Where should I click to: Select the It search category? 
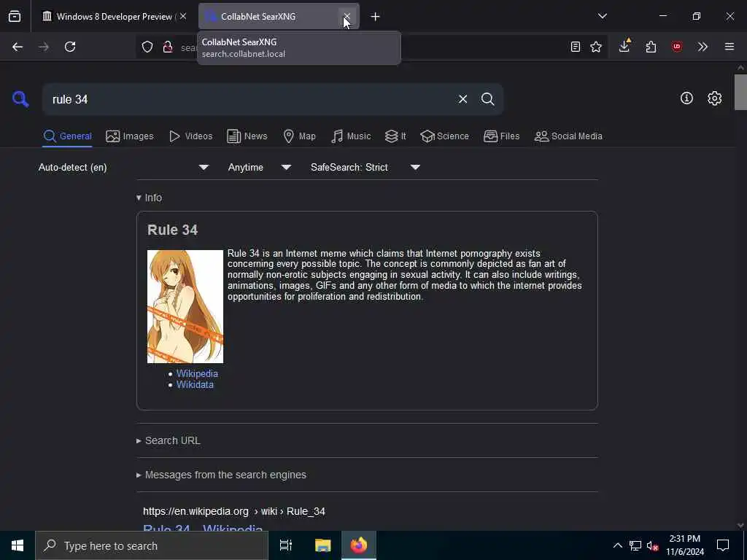click(395, 136)
